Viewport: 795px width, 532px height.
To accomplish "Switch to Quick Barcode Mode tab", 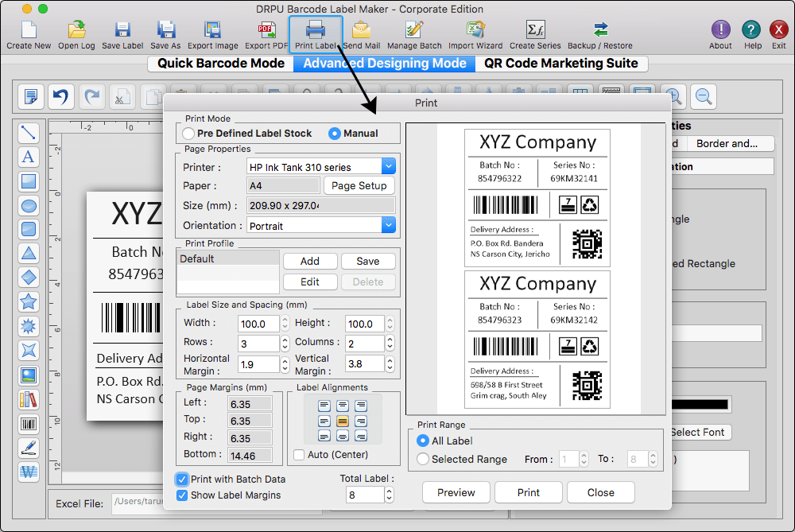I will [220, 64].
